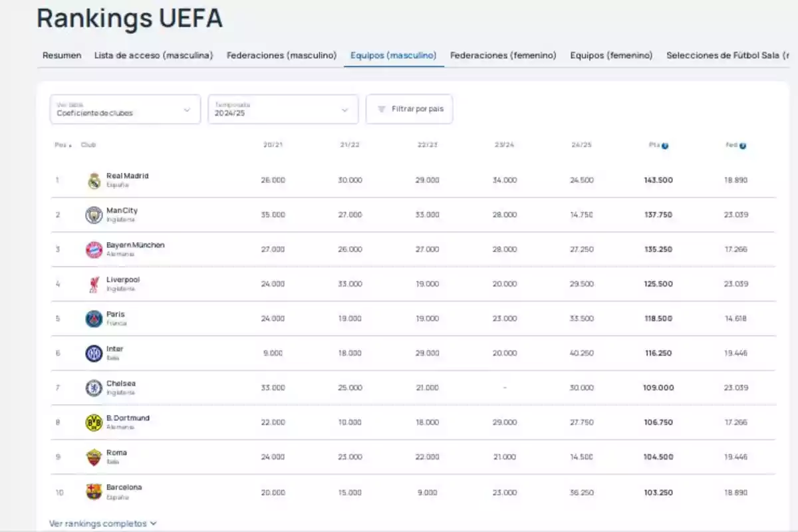Click the 20/21 column header
The image size is (798, 532).
click(x=273, y=145)
